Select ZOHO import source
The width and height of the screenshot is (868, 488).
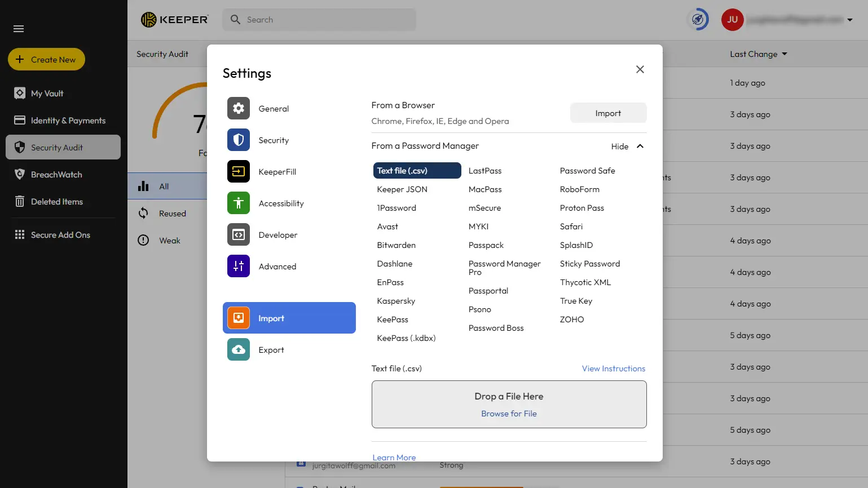572,320
